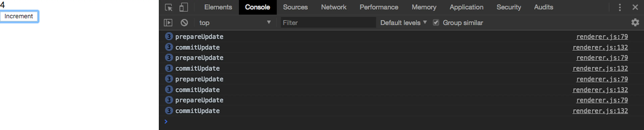The image size is (644, 130).
Task: Toggle the device toolbar icon
Action: point(183,7)
